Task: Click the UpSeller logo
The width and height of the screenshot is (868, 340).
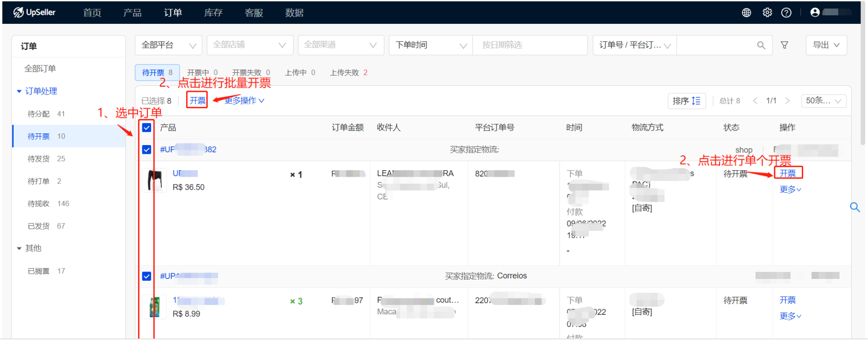Action: [x=35, y=13]
